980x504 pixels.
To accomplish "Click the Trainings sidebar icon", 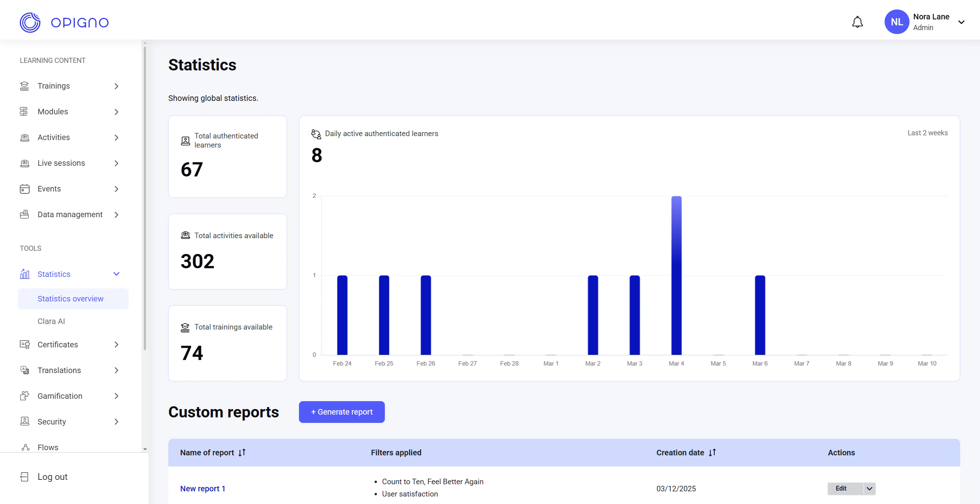I will (x=25, y=86).
